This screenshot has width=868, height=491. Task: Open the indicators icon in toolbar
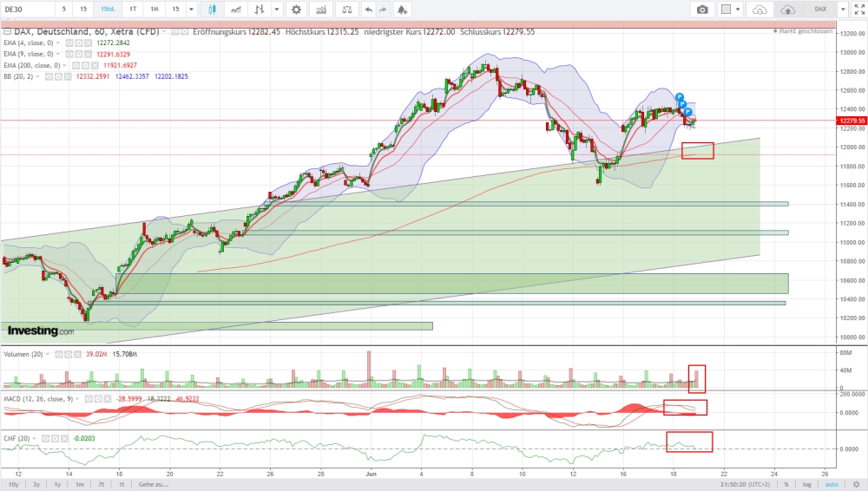(x=321, y=10)
